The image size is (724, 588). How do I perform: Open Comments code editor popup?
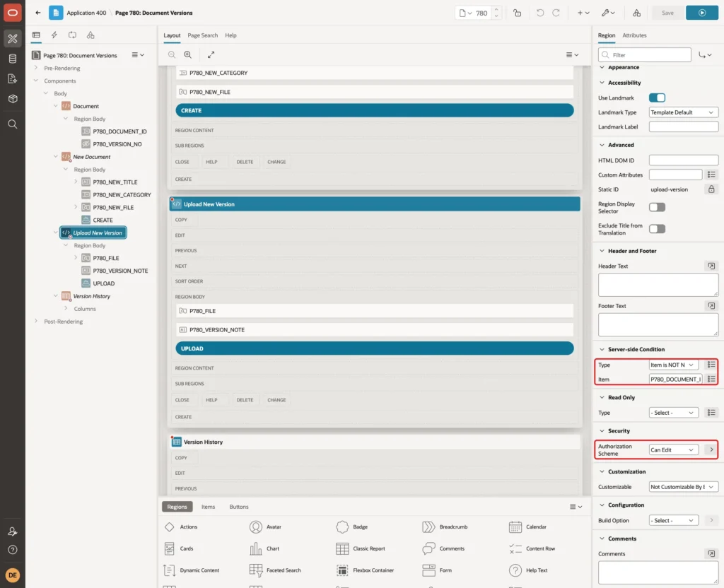(x=711, y=553)
